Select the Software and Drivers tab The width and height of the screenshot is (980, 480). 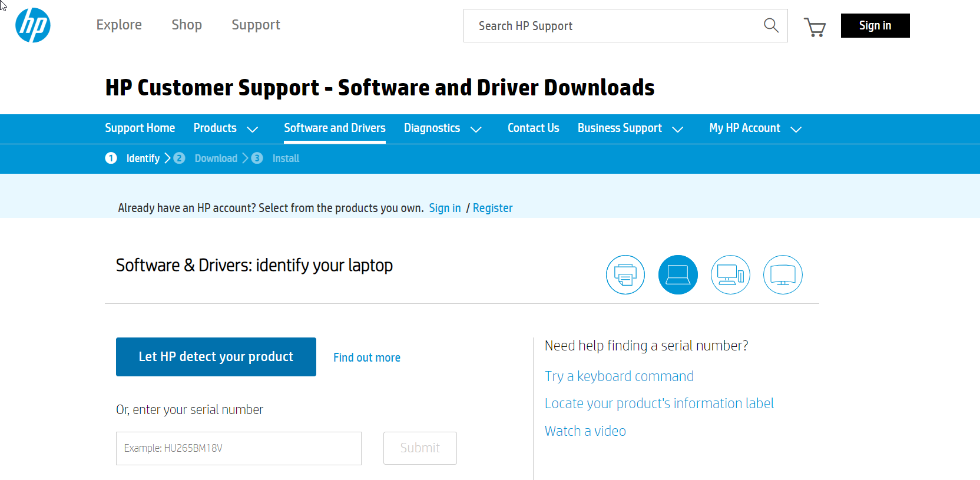[x=335, y=128]
